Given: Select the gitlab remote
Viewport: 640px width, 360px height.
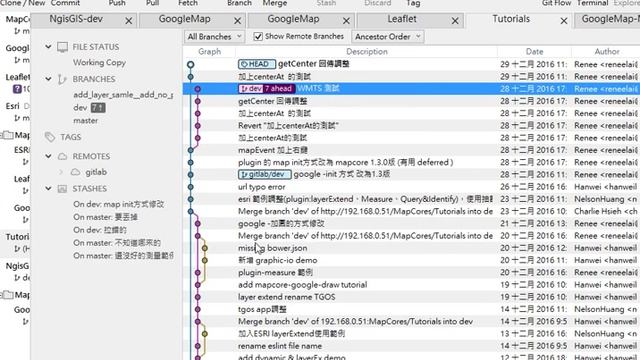Looking at the screenshot, I should [96, 172].
